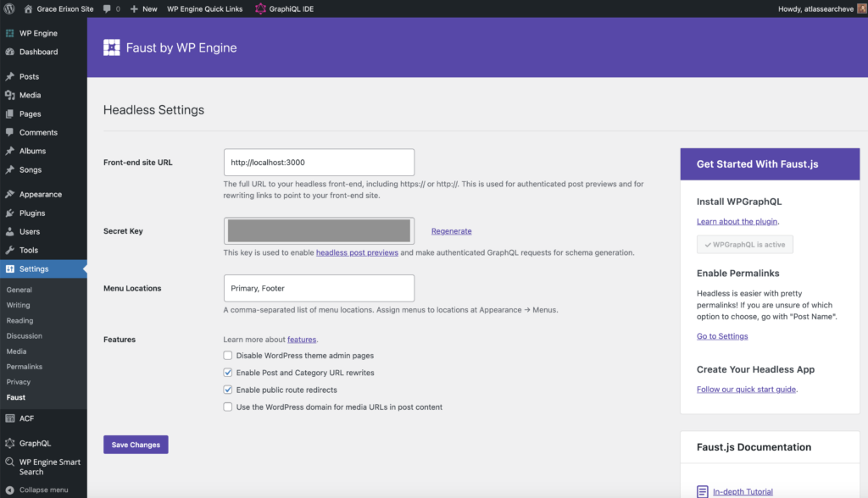Open Permalinks settings submenu item
Image resolution: width=868 pixels, height=498 pixels.
click(x=24, y=367)
